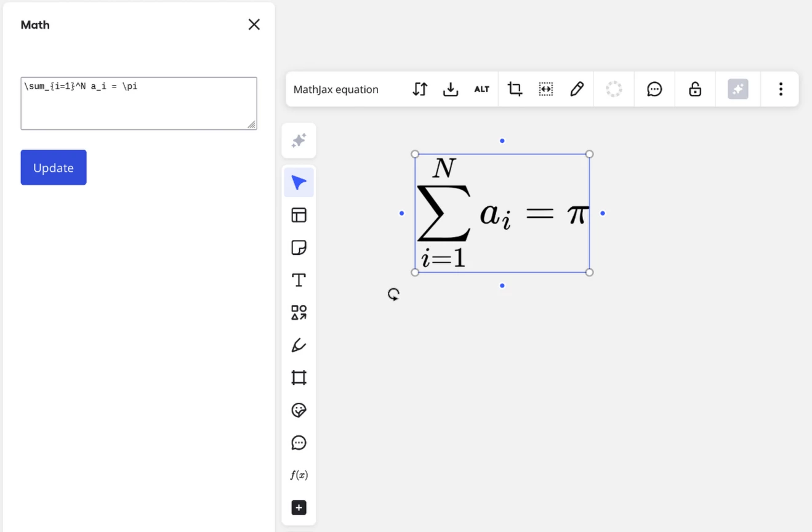812x532 pixels.
Task: Select the crop tool in toolbar
Action: click(x=515, y=89)
